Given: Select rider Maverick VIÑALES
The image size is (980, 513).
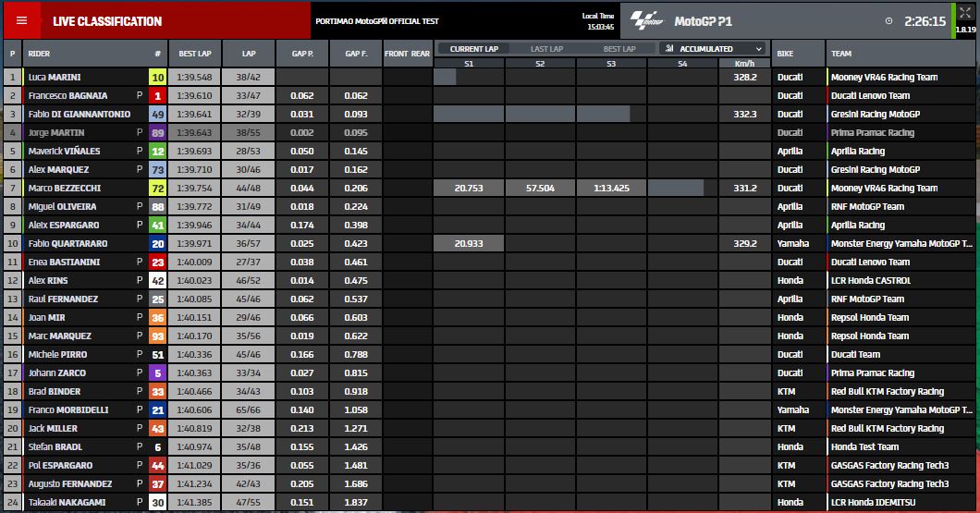Looking at the screenshot, I should [x=64, y=152].
